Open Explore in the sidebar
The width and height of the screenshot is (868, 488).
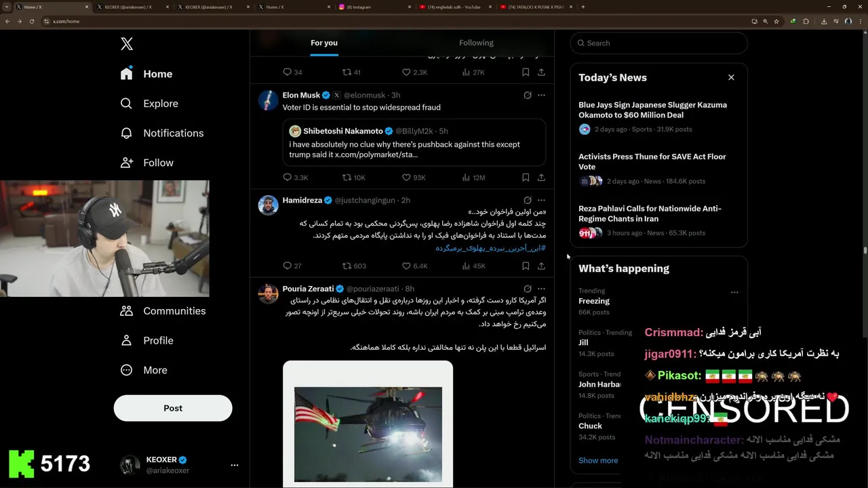click(x=149, y=104)
